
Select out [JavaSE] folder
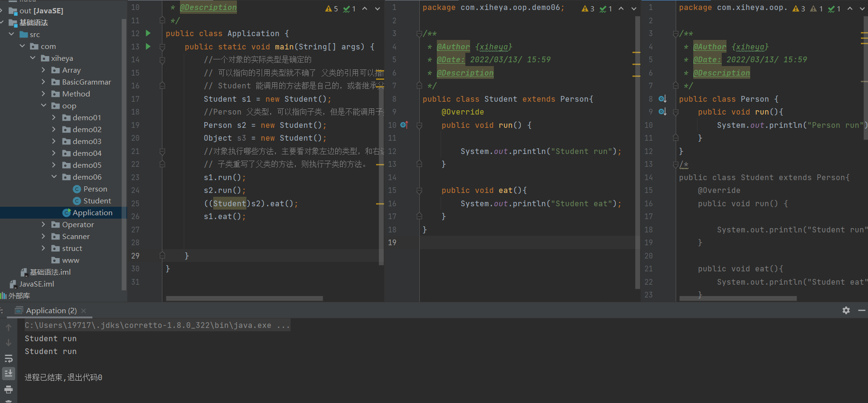click(x=36, y=10)
